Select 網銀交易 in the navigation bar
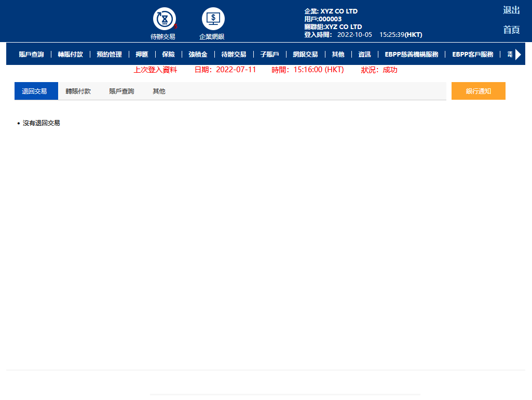This screenshot has width=532, height=400. [x=305, y=54]
